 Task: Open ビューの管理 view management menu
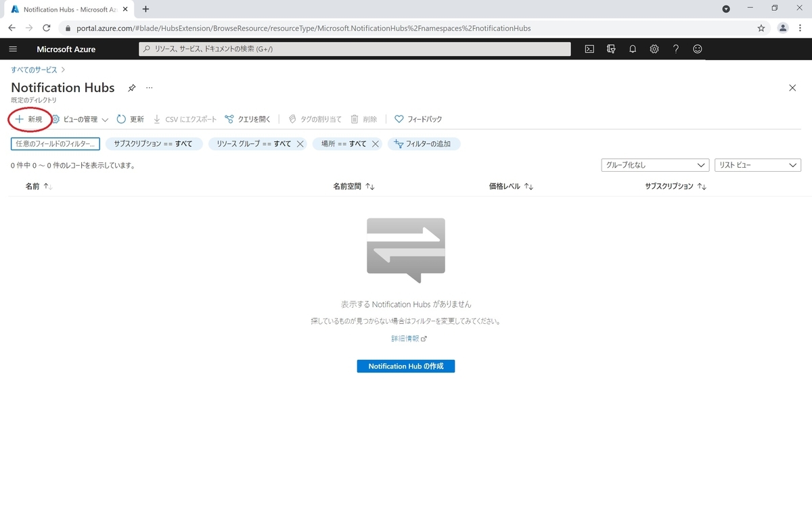pyautogui.click(x=80, y=119)
